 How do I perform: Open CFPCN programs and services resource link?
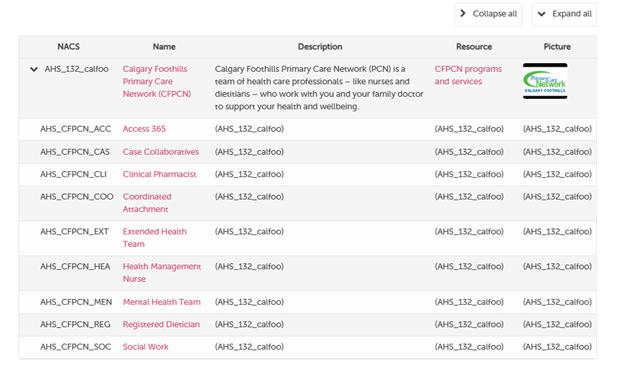click(468, 75)
